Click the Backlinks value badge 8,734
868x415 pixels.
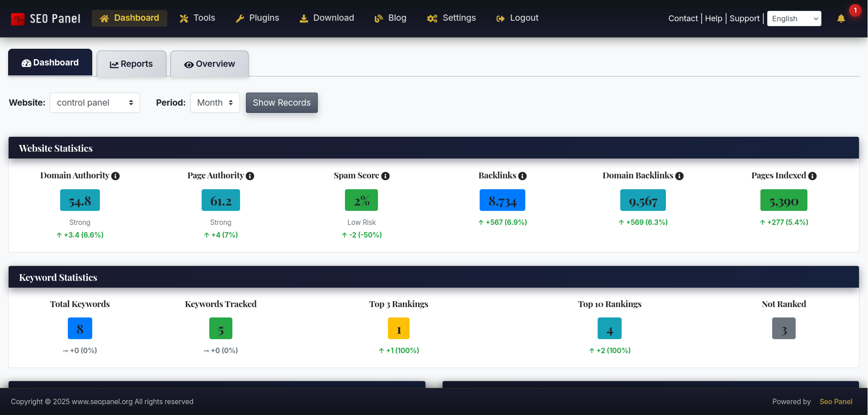click(x=502, y=200)
